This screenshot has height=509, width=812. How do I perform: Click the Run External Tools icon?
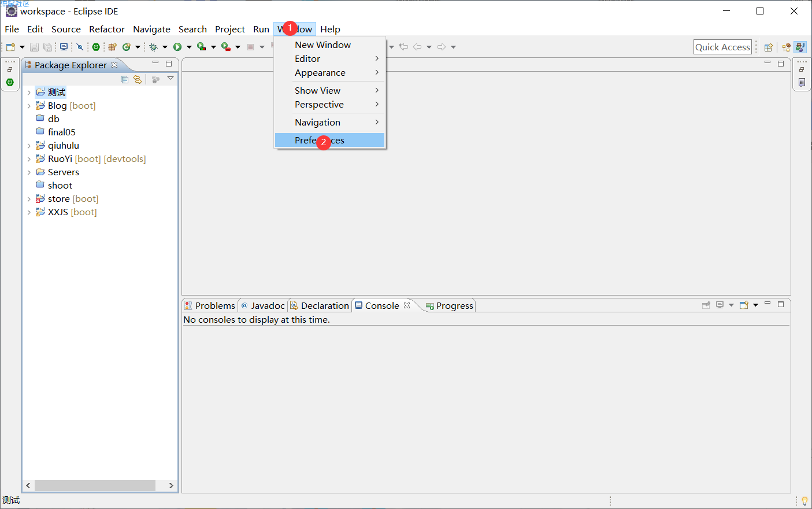(x=226, y=47)
